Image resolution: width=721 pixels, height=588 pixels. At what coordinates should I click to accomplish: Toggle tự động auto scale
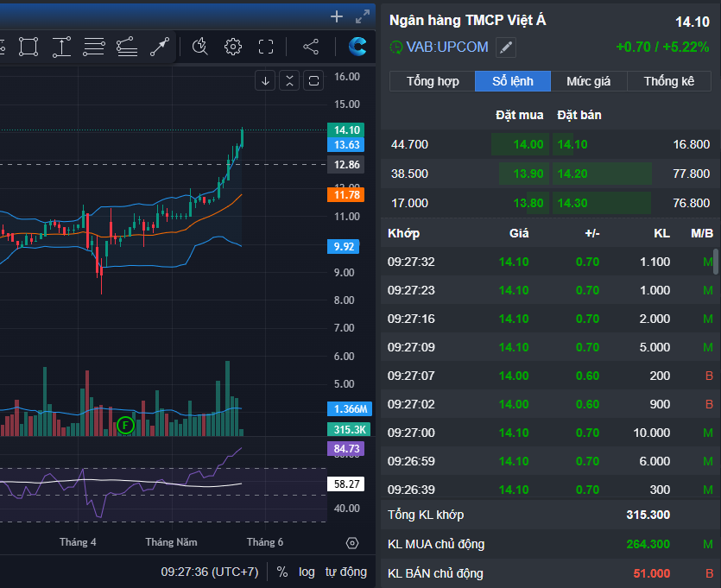tap(346, 572)
